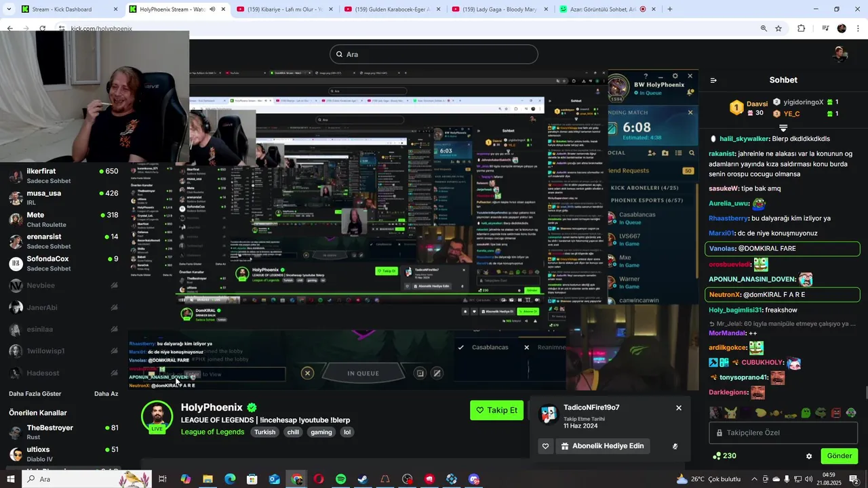Open the profile avatar at top right
The image size is (868, 488).
841,54
